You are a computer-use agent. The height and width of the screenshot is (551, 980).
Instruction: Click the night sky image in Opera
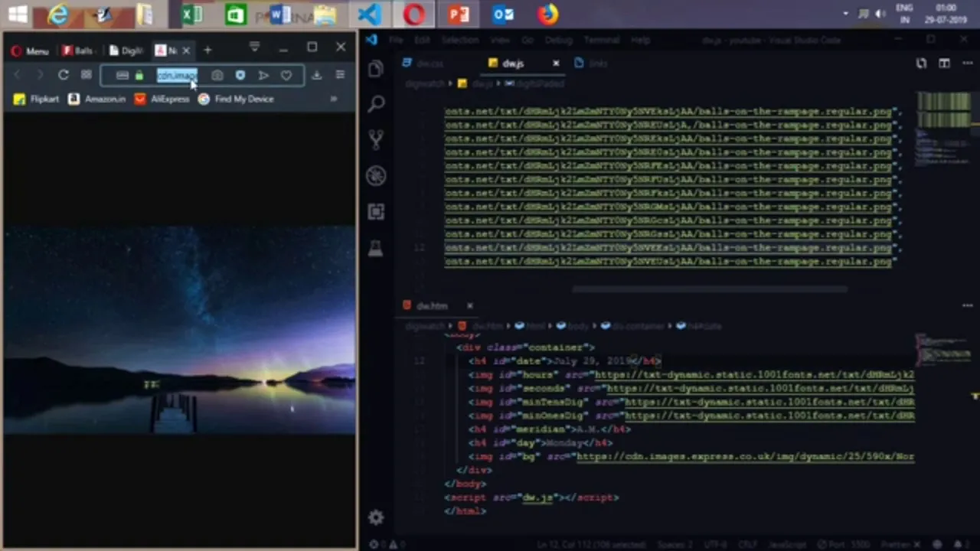[179, 330]
